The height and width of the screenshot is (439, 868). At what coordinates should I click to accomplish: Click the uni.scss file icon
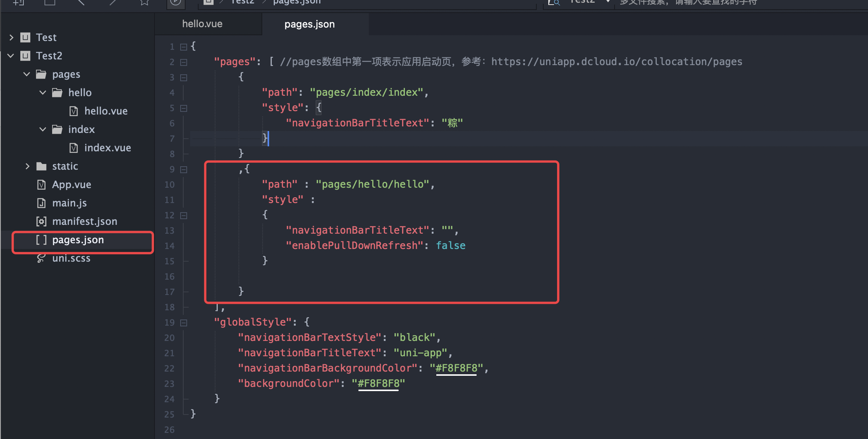[41, 258]
